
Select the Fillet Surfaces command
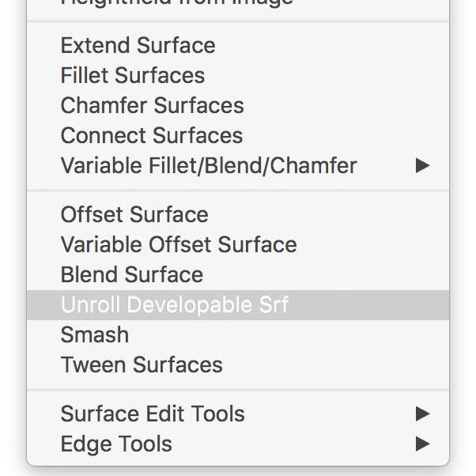click(x=238, y=76)
